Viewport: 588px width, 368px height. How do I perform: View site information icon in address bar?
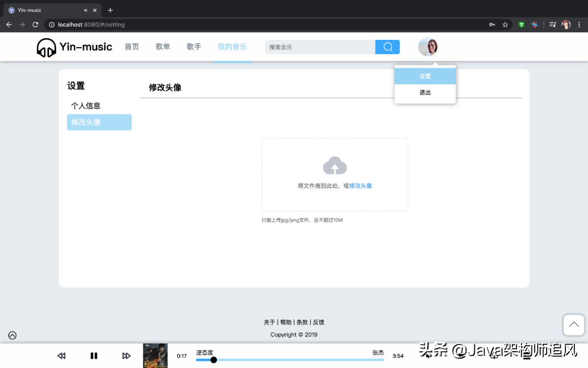tap(52, 25)
